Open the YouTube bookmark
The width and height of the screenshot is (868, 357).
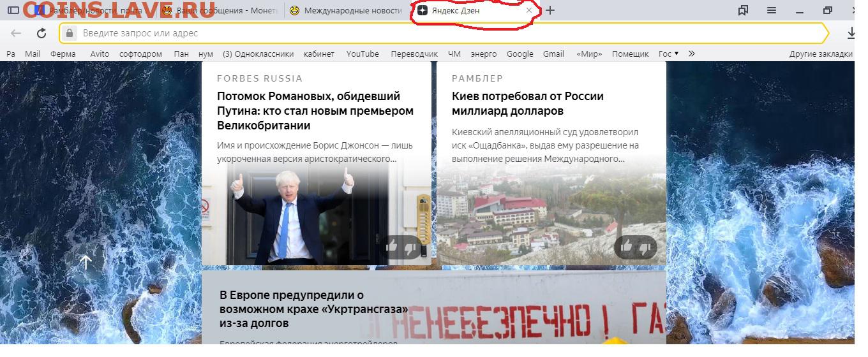point(363,54)
